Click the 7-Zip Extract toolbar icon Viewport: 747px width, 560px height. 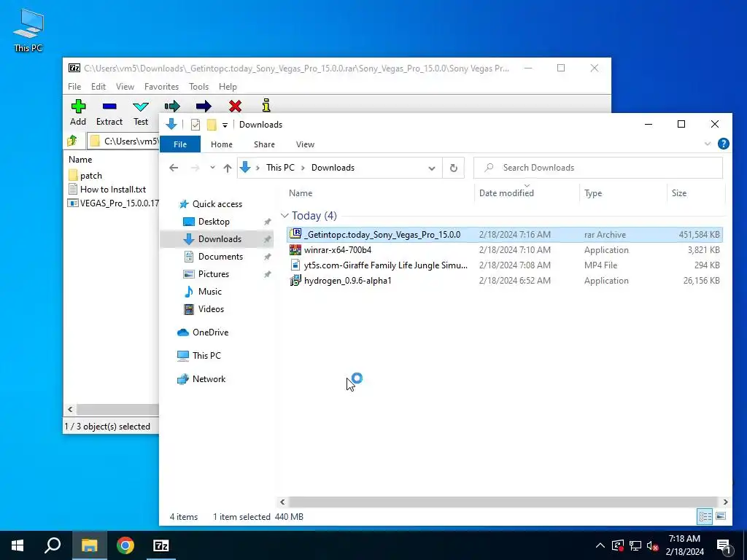coord(109,106)
